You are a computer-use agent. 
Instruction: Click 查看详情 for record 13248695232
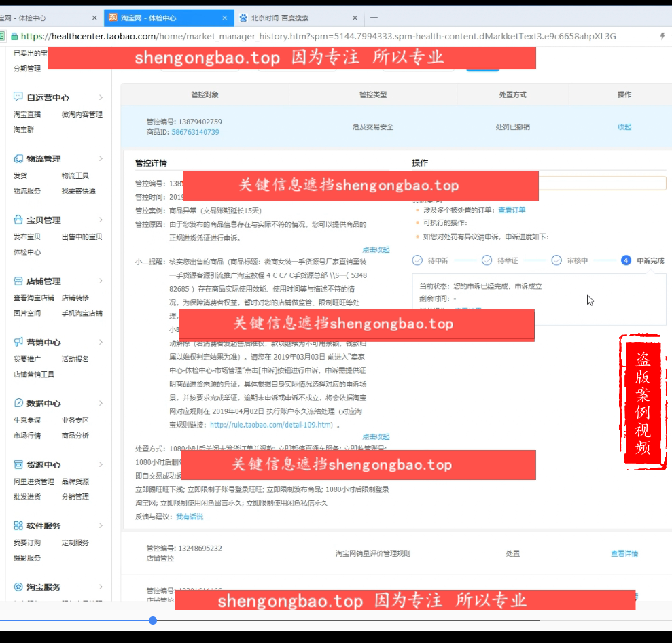[624, 553]
